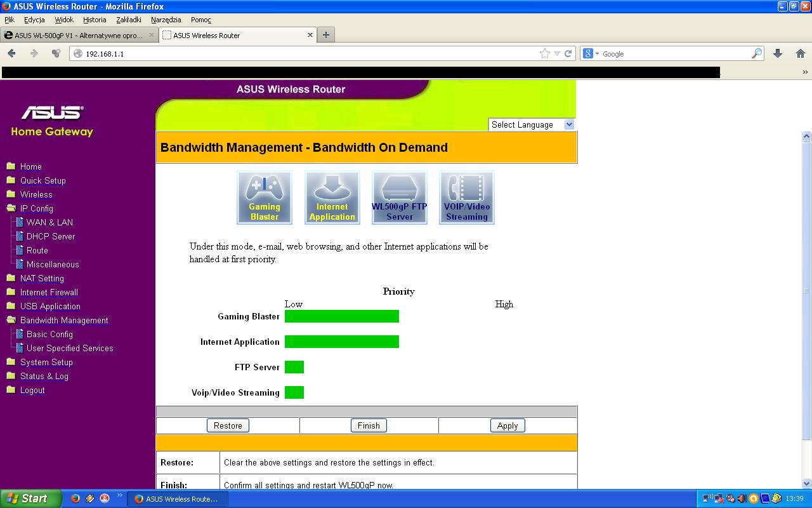Image resolution: width=812 pixels, height=508 pixels.
Task: Click the Restore button
Action: coord(228,425)
